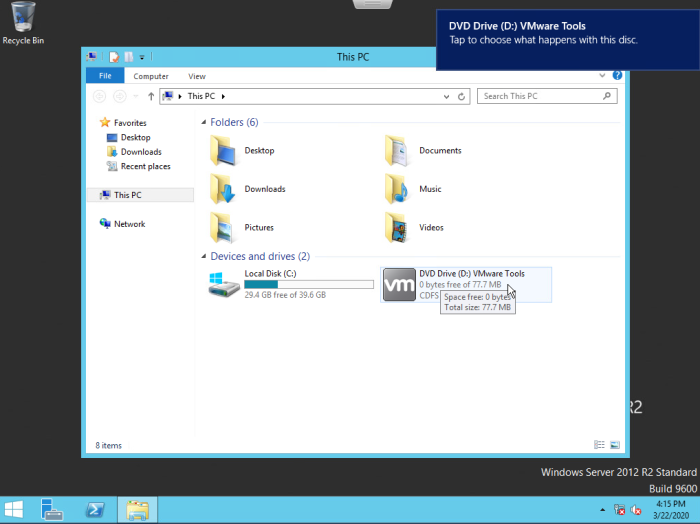Viewport: 700px width, 524px height.
Task: Switch to Large icons view in status bar
Action: (615, 445)
